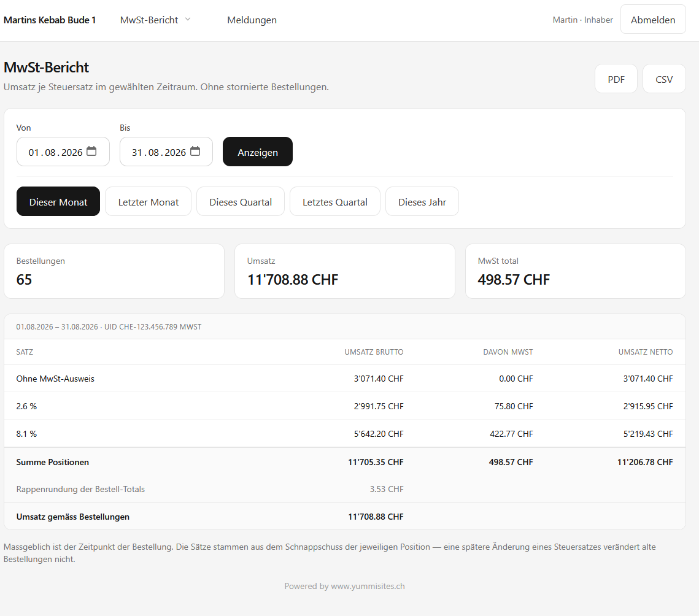Click the gross value 2'991.75 CHF
Image resolution: width=699 pixels, height=616 pixels.
coord(379,406)
